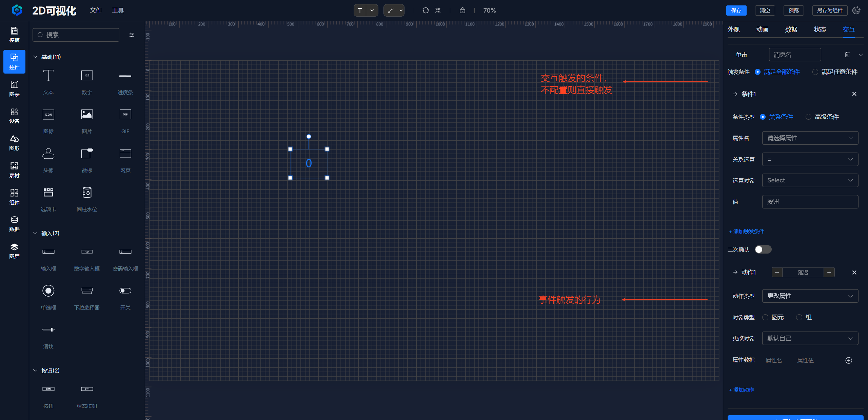Image resolution: width=868 pixels, height=420 pixels.
Task: Click the delay plus stepper button
Action: [x=829, y=272]
